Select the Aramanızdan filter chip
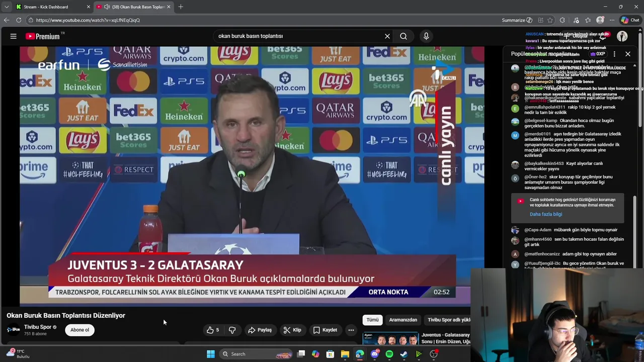 403,320
